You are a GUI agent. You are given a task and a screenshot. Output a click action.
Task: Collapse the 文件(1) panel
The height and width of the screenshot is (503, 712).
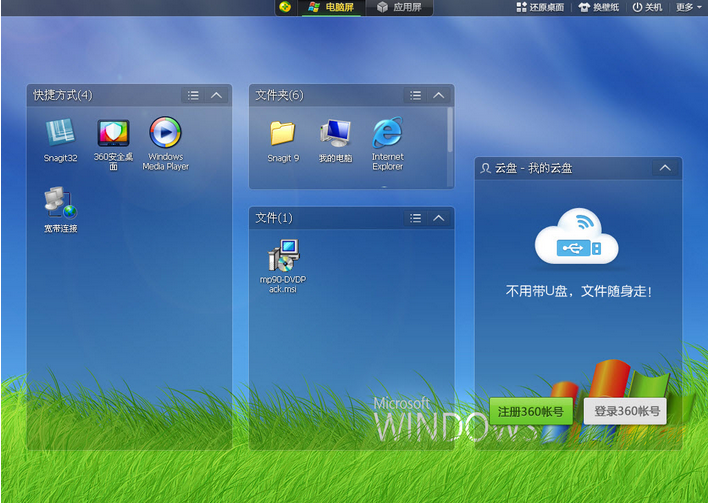coord(439,218)
